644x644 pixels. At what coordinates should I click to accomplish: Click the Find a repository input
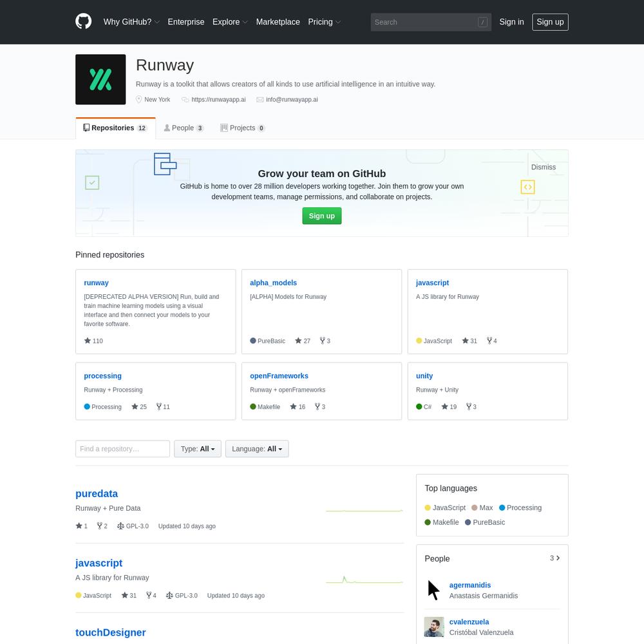pyautogui.click(x=123, y=449)
